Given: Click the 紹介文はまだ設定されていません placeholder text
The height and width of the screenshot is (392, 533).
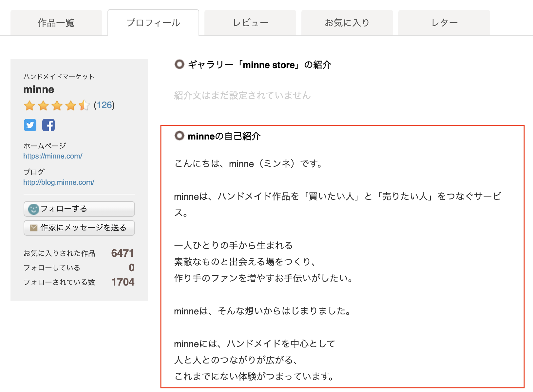Looking at the screenshot, I should pos(242,95).
